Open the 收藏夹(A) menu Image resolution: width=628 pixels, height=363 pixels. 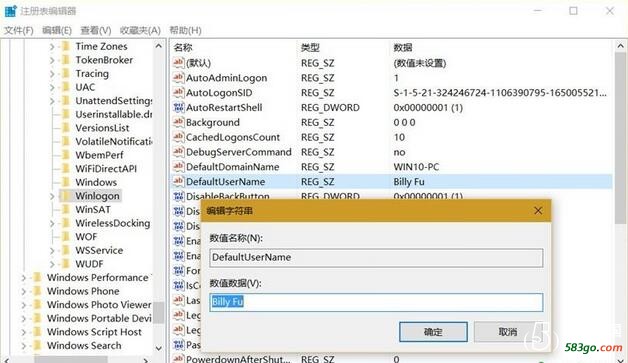140,30
